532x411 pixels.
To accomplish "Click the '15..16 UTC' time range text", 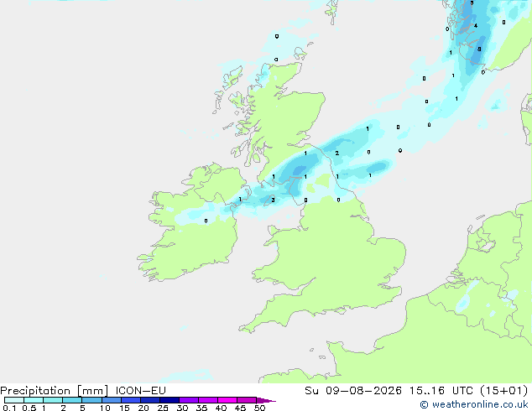I will point(441,391).
